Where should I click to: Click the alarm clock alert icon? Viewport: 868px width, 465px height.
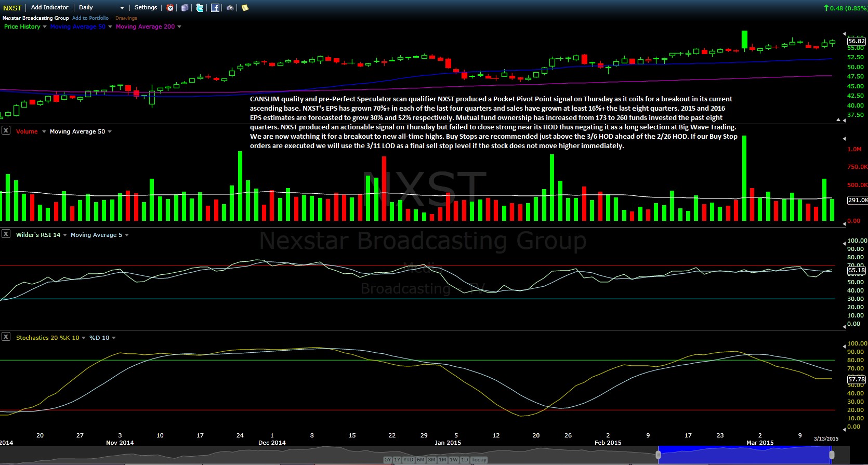click(170, 8)
